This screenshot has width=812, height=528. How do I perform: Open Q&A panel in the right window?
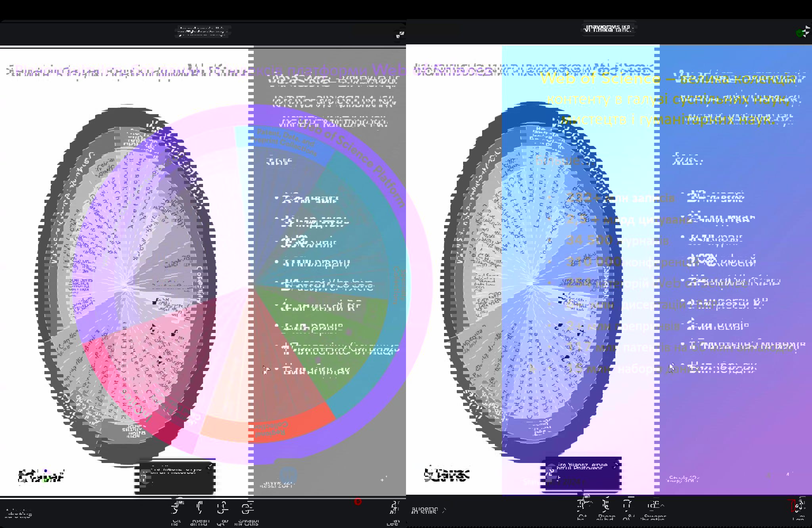click(x=627, y=505)
